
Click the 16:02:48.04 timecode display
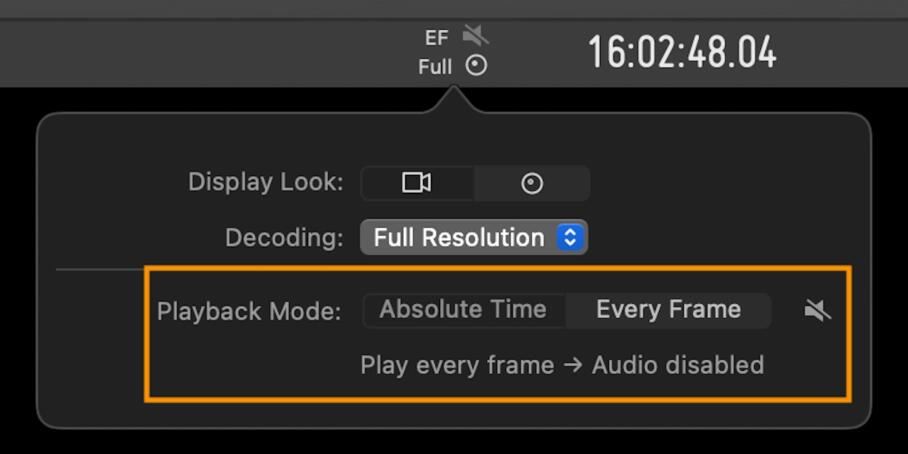(683, 53)
